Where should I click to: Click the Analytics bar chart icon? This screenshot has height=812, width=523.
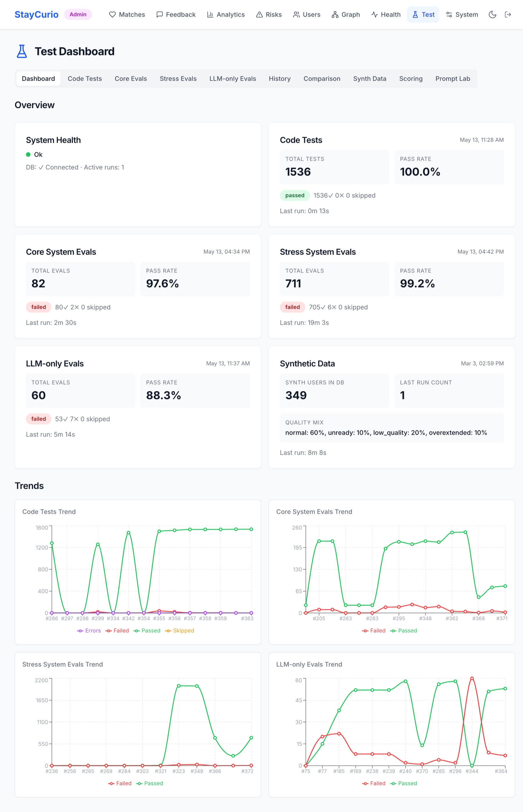pos(210,15)
